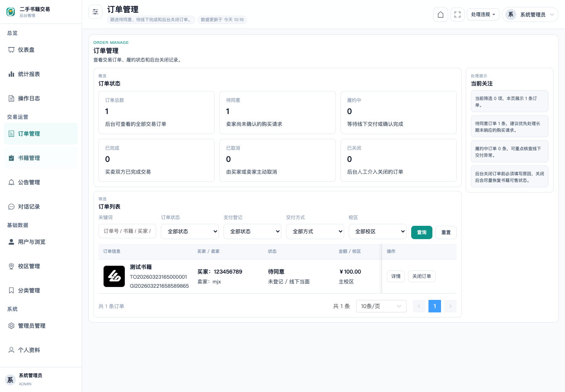This screenshot has width=565, height=392.
Task: Click the 操作日志 document icon
Action: point(11,98)
